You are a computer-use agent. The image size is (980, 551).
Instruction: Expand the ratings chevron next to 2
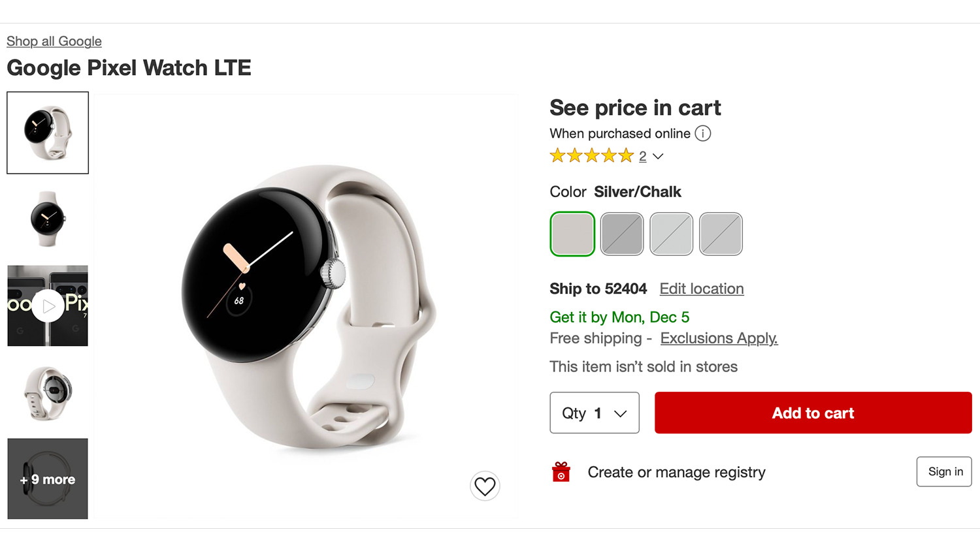click(659, 157)
